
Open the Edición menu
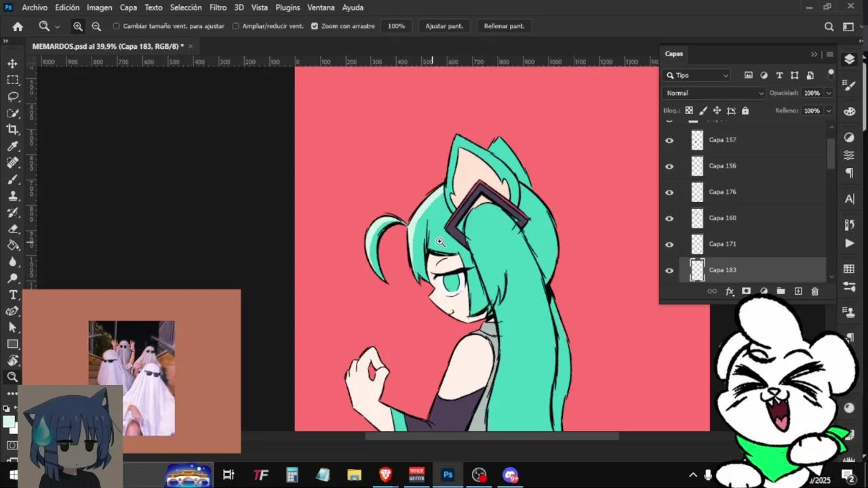tap(67, 7)
